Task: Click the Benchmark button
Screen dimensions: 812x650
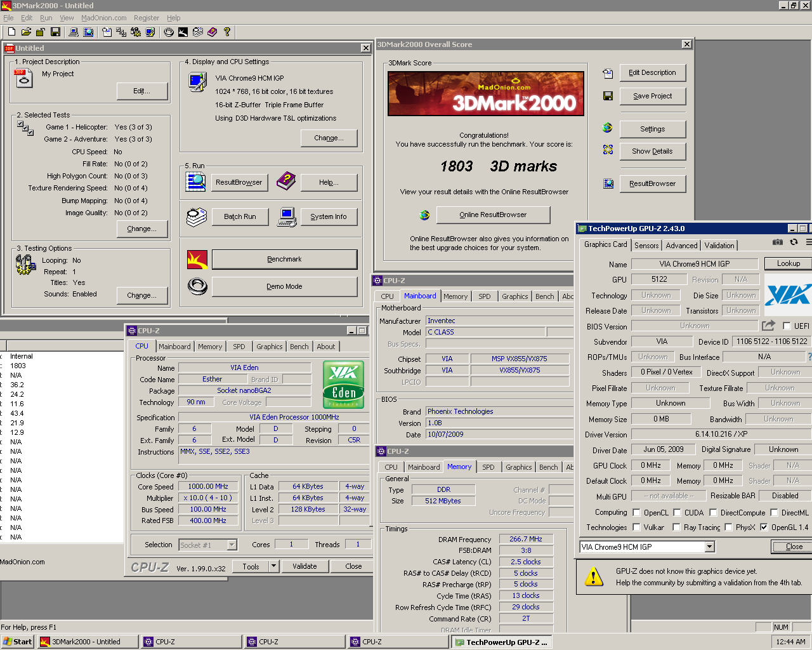Action: pyautogui.click(x=284, y=259)
